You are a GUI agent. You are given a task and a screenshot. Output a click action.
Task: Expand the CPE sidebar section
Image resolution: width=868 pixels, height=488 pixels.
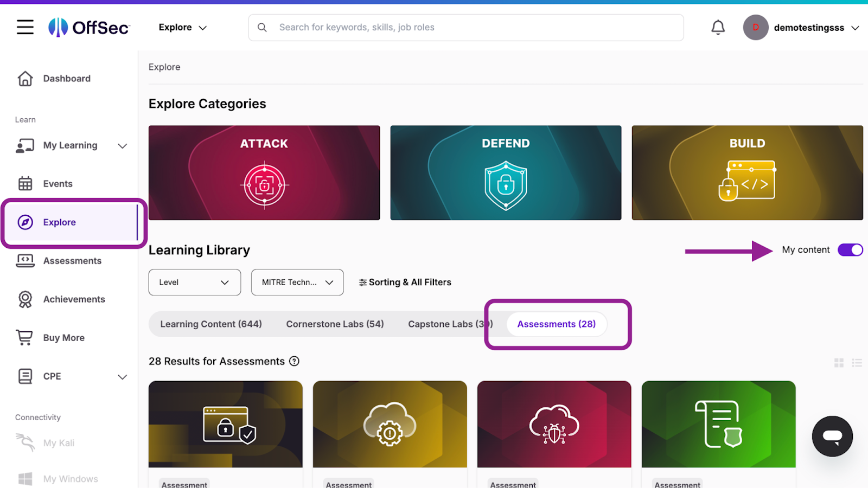(123, 377)
